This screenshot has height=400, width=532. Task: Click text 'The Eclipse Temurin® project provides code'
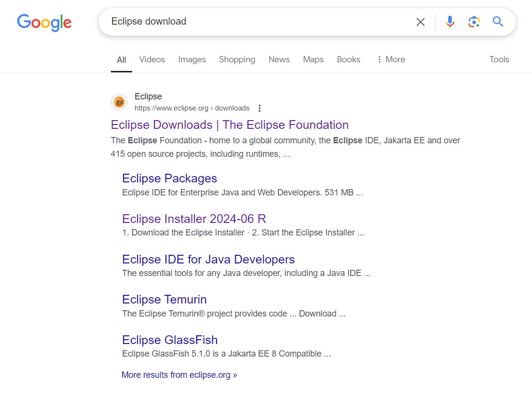coord(205,314)
